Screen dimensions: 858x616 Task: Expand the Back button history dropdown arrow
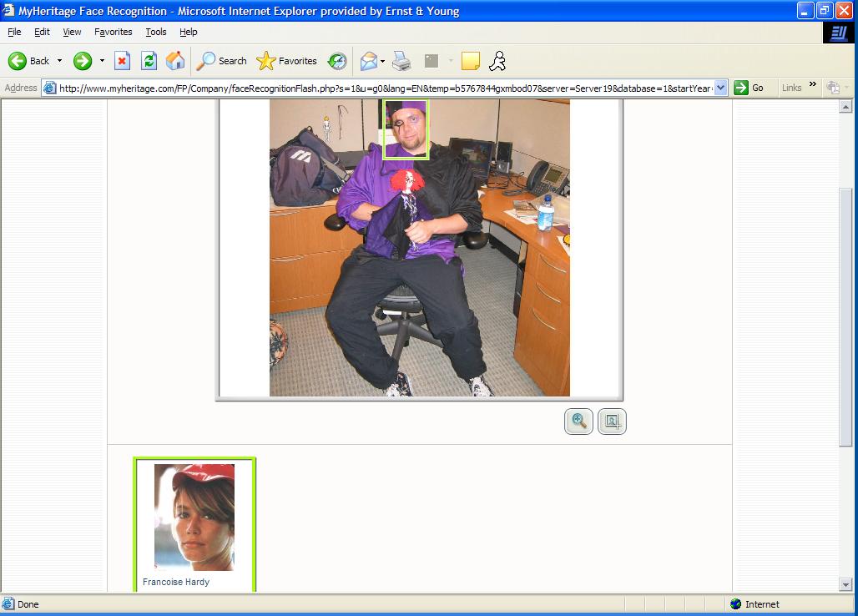click(x=60, y=61)
